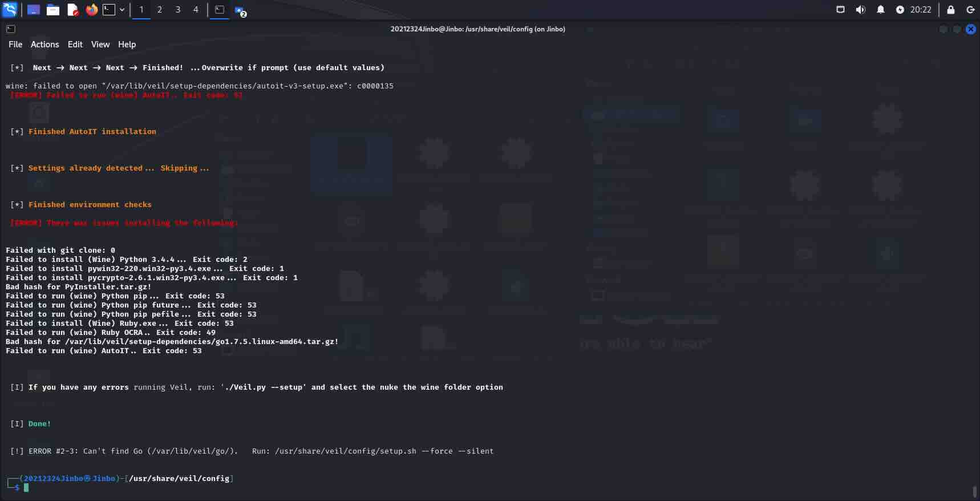Switch to workspace 3
Screen dimensions: 980x501
click(x=178, y=10)
